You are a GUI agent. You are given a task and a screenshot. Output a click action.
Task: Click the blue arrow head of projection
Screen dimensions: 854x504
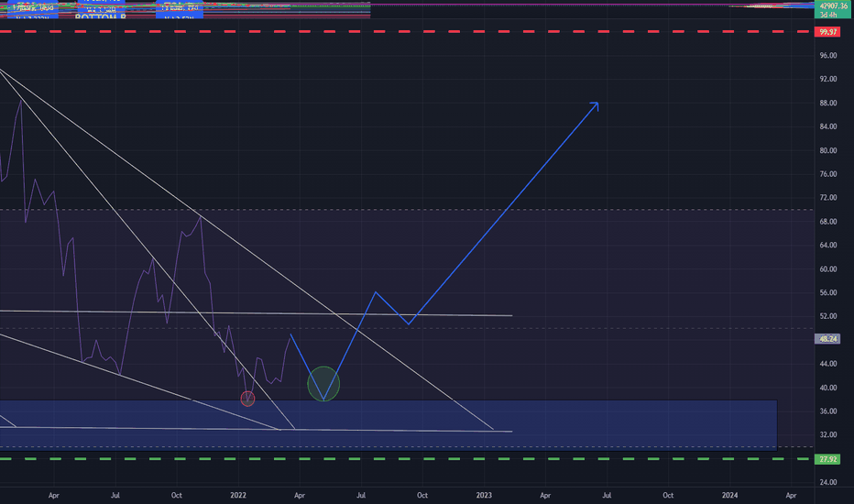595,105
